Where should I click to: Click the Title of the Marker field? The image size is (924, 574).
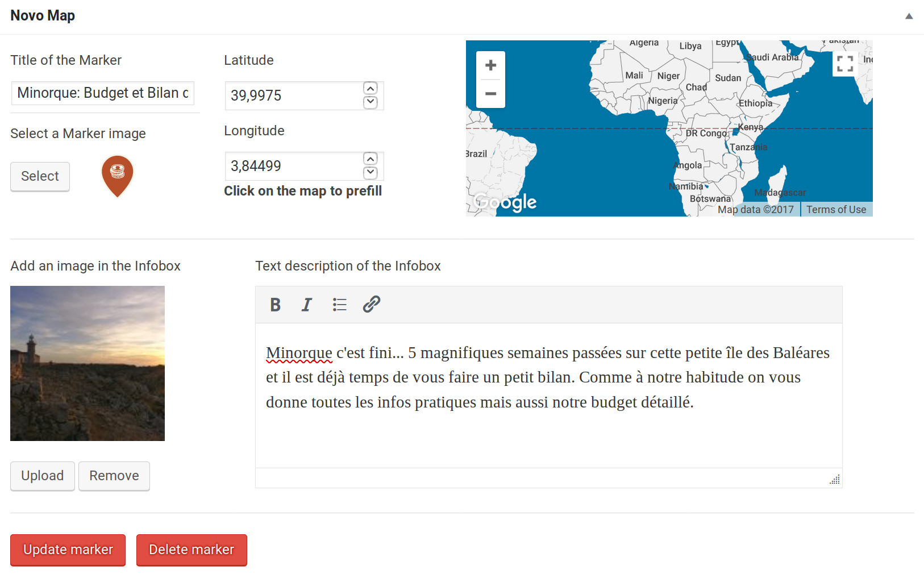[103, 93]
